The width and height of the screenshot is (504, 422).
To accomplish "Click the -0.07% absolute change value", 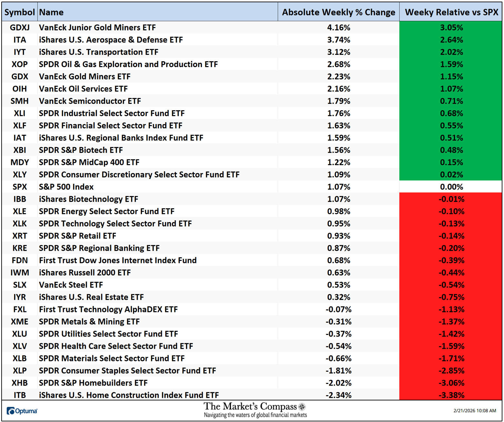I will pyautogui.click(x=339, y=309).
